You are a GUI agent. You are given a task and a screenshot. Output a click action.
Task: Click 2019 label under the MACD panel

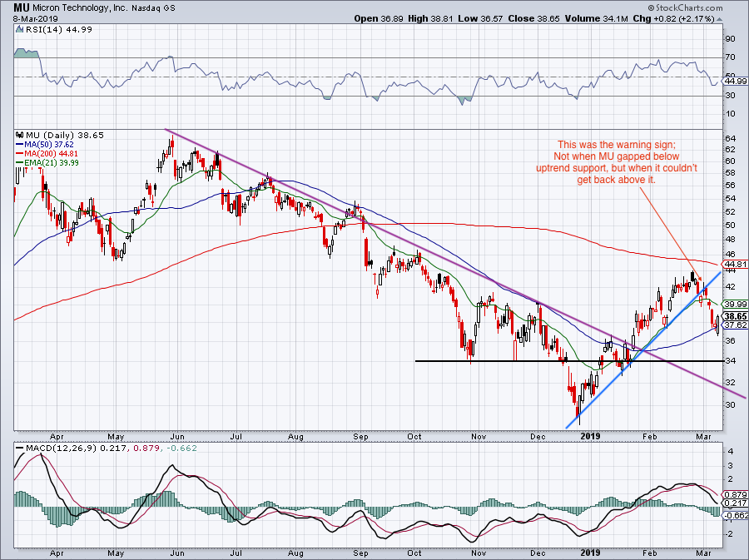590,553
